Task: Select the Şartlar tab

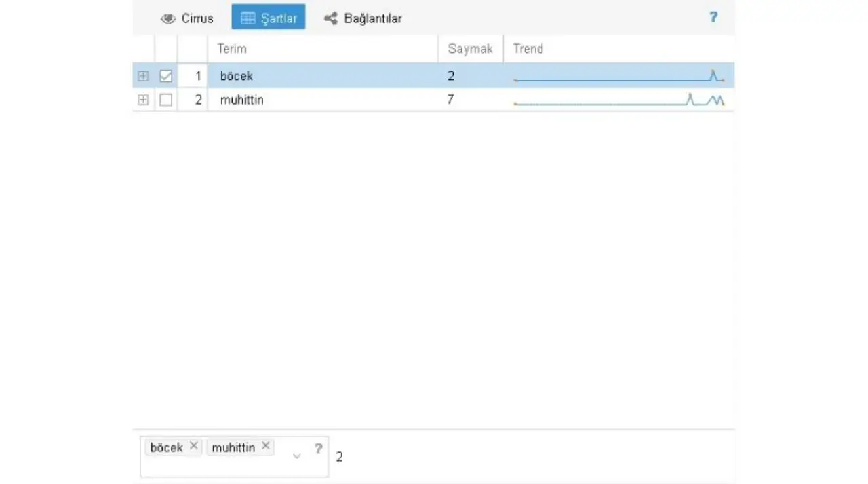Action: point(269,18)
